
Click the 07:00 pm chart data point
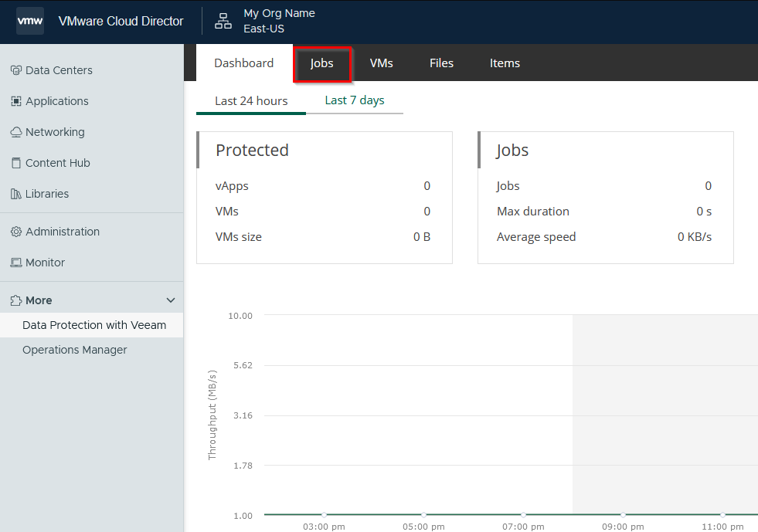[523, 514]
